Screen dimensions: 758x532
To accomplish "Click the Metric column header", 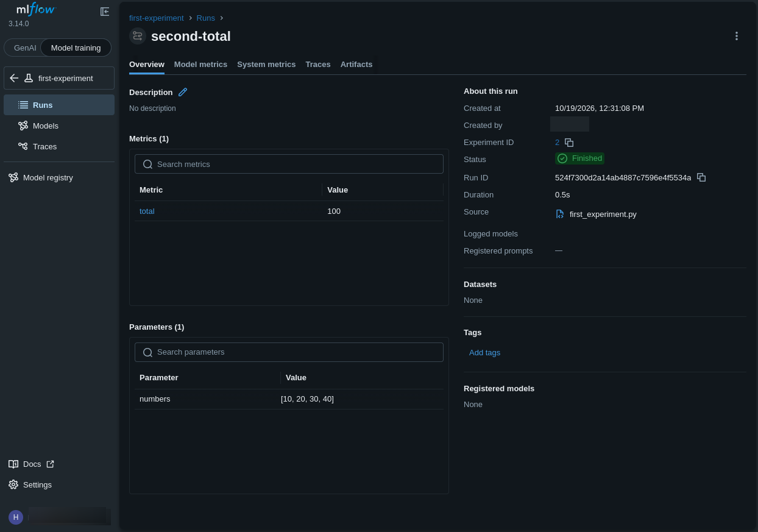I will [151, 190].
